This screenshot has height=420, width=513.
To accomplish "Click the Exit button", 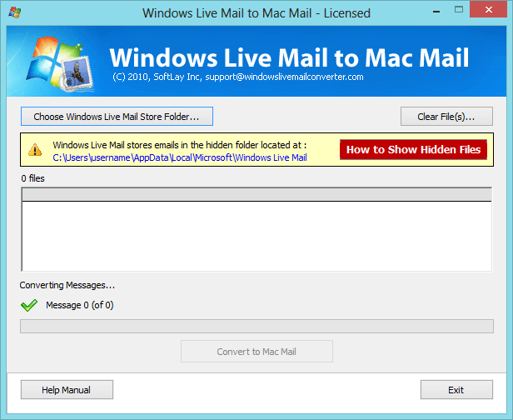I will 456,389.
